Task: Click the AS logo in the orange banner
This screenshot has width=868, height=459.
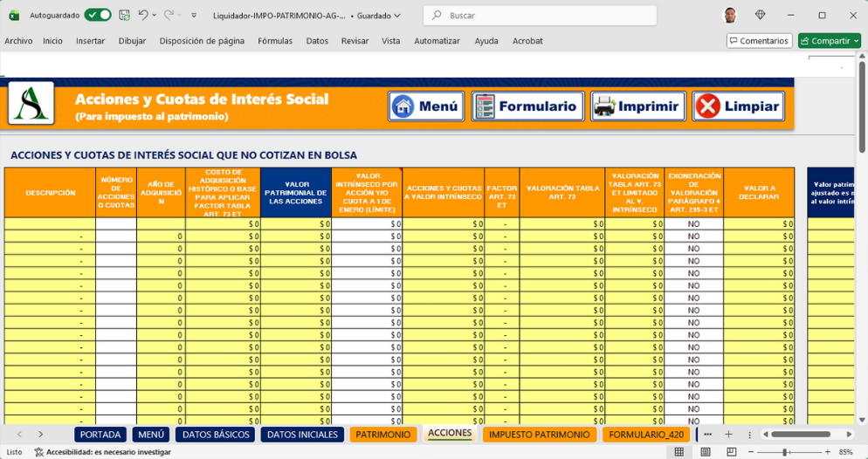Action: click(31, 103)
